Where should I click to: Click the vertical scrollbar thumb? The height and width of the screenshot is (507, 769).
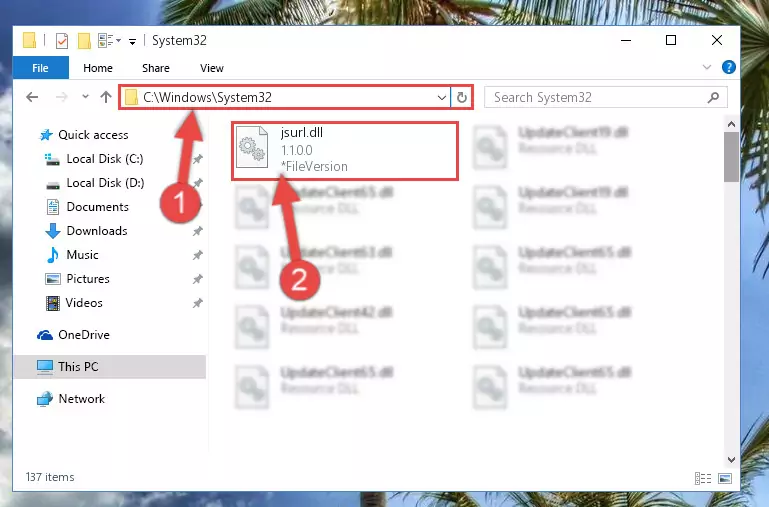pyautogui.click(x=731, y=157)
